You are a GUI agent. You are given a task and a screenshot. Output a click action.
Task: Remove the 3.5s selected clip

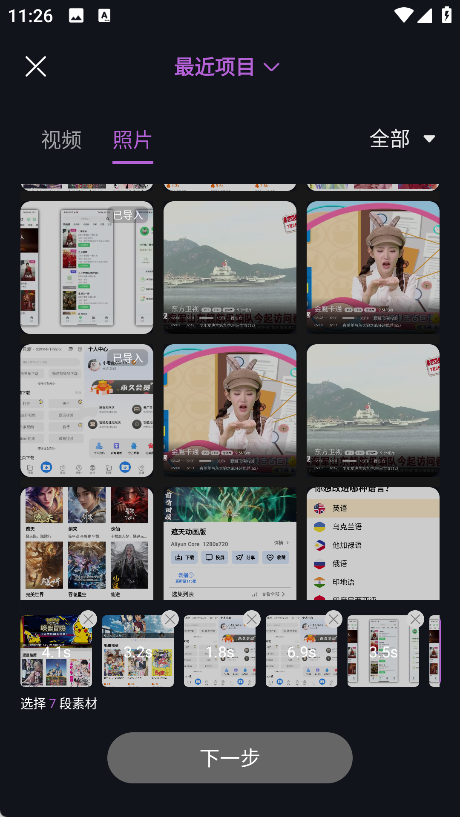tap(415, 619)
